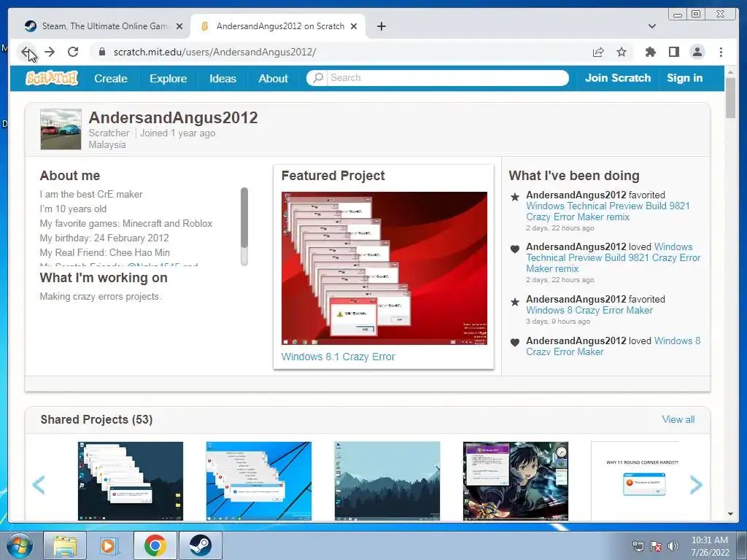Viewport: 747px width, 560px height.
Task: Click the page scroll down arrow
Action: (730, 514)
